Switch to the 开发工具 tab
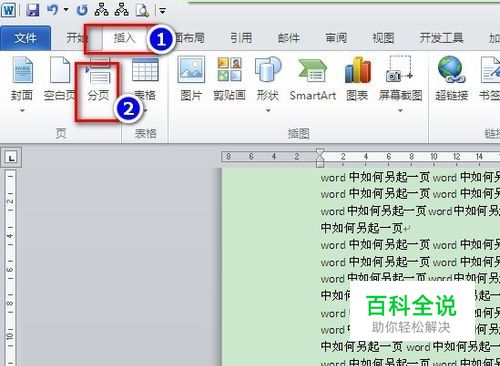 [x=441, y=38]
